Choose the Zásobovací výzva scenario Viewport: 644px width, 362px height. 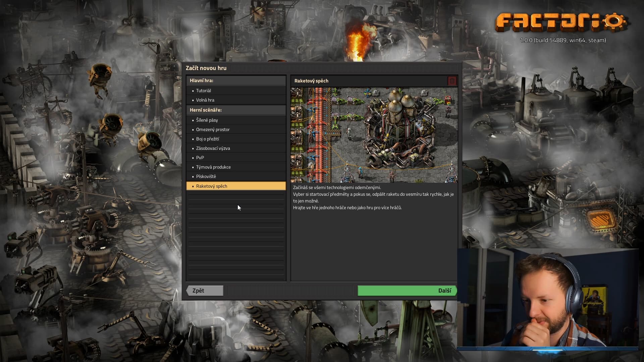pos(236,148)
